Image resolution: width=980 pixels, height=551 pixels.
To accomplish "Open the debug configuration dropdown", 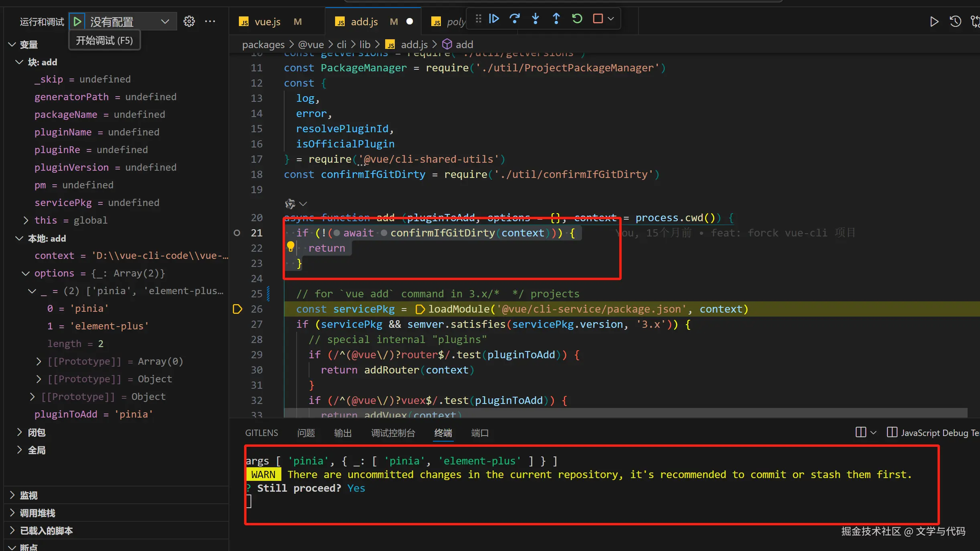I will click(x=165, y=21).
